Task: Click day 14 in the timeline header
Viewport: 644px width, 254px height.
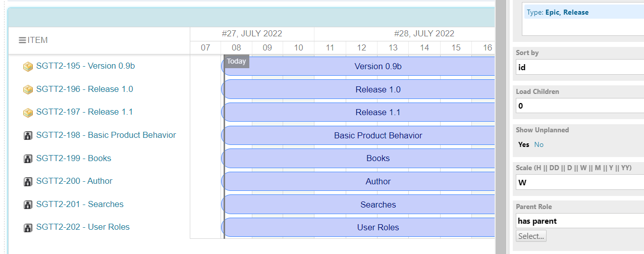Action: 424,47
